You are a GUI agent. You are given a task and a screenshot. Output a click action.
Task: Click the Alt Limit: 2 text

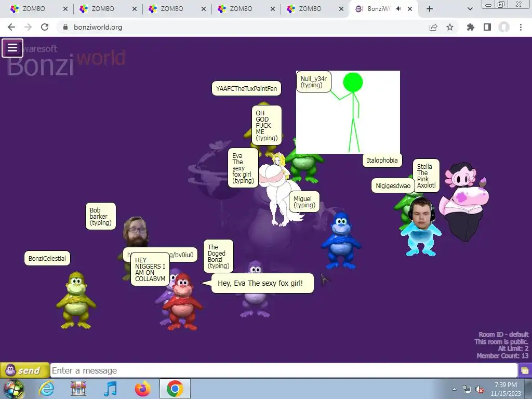point(513,349)
